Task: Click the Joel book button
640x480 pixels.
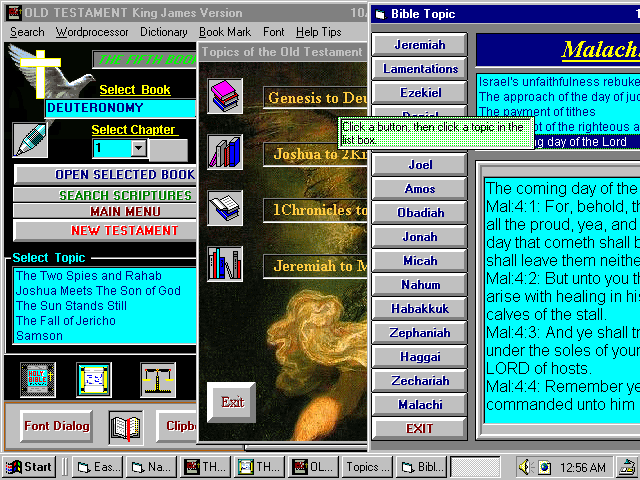Action: 420,164
